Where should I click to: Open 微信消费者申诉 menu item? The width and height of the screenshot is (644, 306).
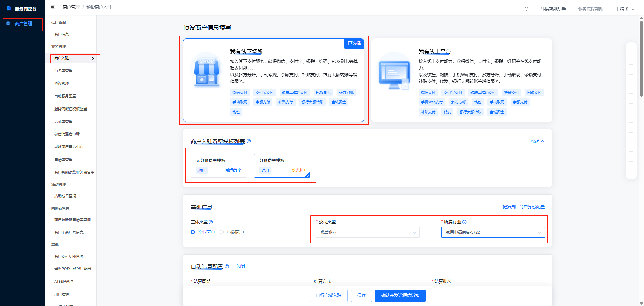click(67, 134)
